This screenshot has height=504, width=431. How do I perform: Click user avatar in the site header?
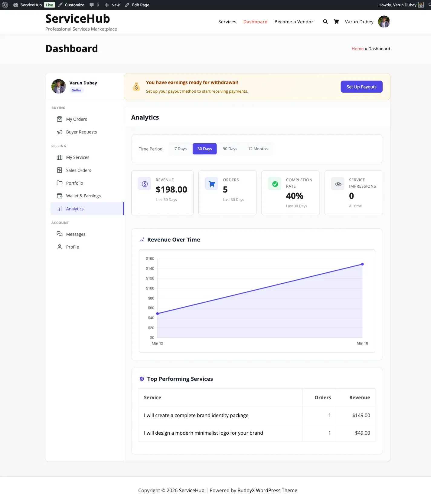coord(384,22)
